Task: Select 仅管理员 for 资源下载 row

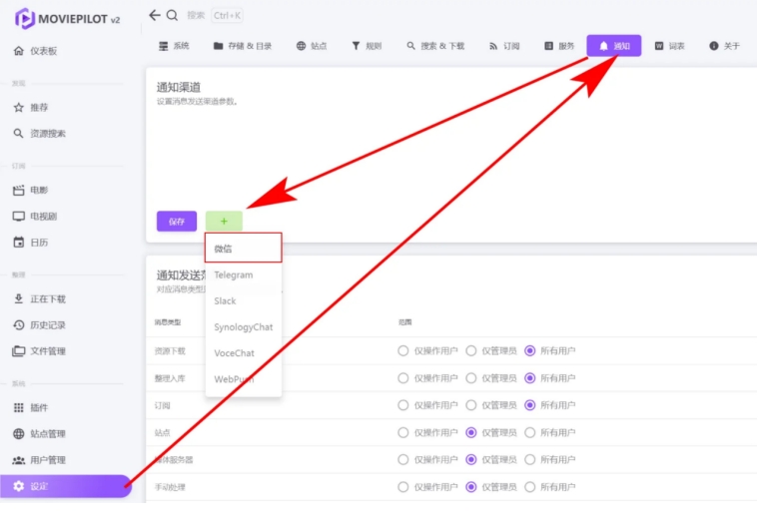Action: 471,350
